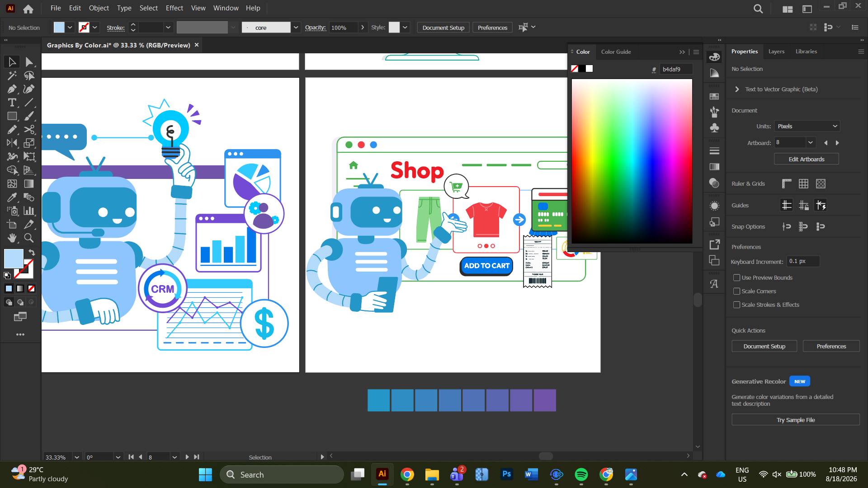Select the Pen tool
The image size is (868, 488).
coord(12,89)
